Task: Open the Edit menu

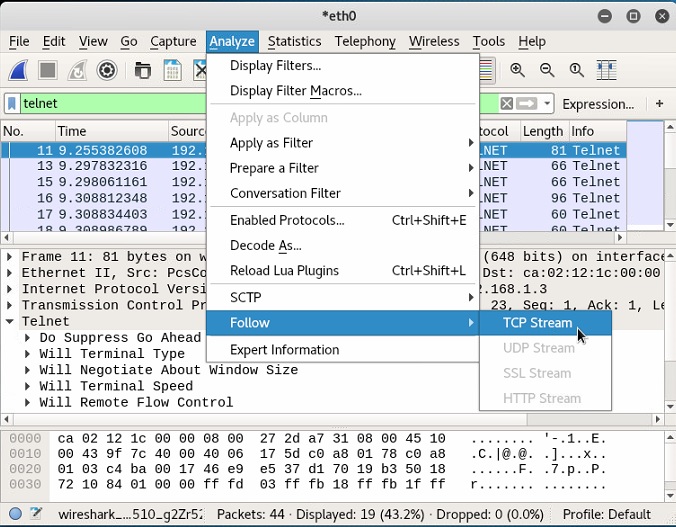Action: [x=54, y=41]
